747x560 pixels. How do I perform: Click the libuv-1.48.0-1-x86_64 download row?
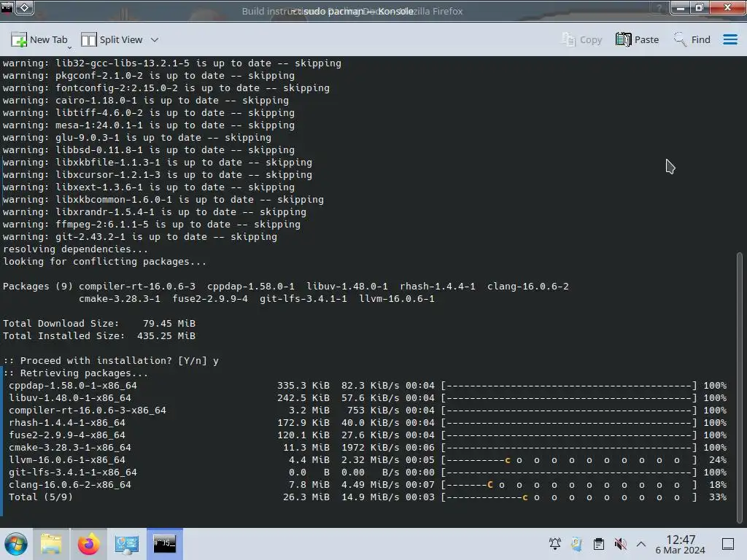(368, 397)
